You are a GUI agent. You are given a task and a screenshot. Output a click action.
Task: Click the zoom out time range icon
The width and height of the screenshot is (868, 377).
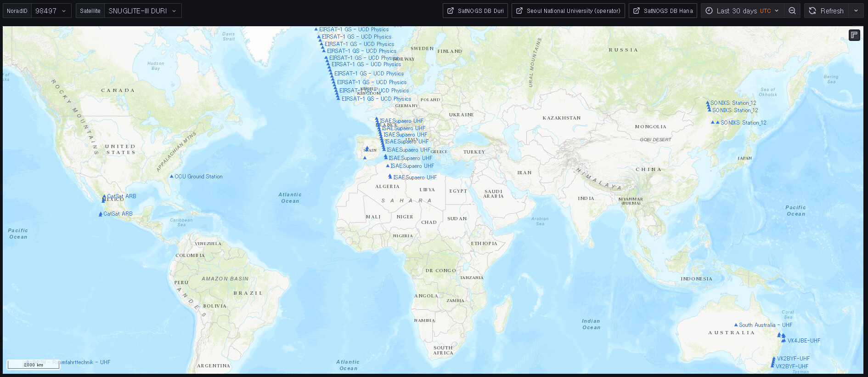pyautogui.click(x=792, y=11)
